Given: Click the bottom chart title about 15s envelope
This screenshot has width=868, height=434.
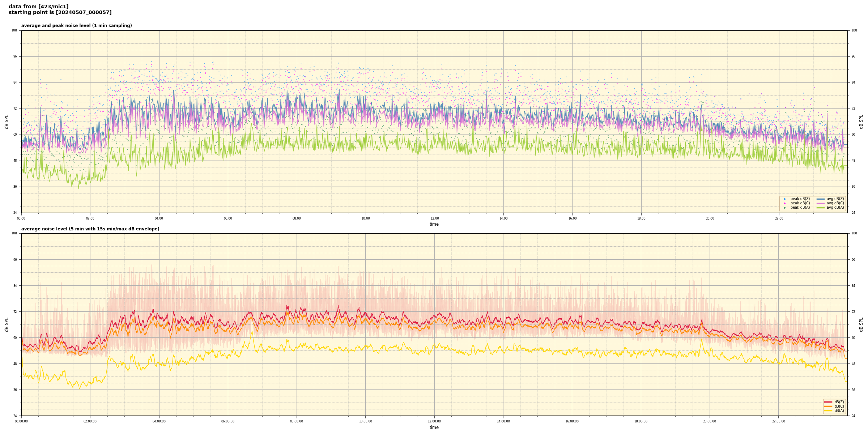Looking at the screenshot, I should (90, 229).
